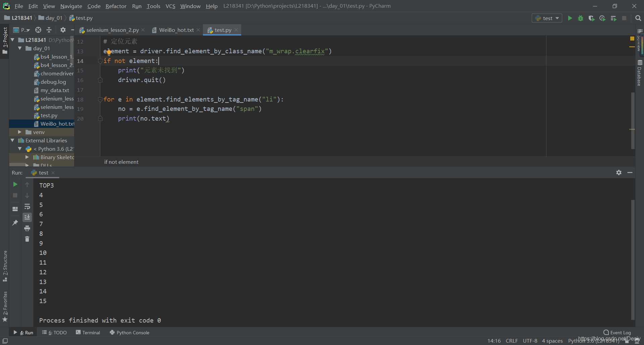644x345 pixels.
Task: Toggle the Database side panel
Action: coord(640,73)
